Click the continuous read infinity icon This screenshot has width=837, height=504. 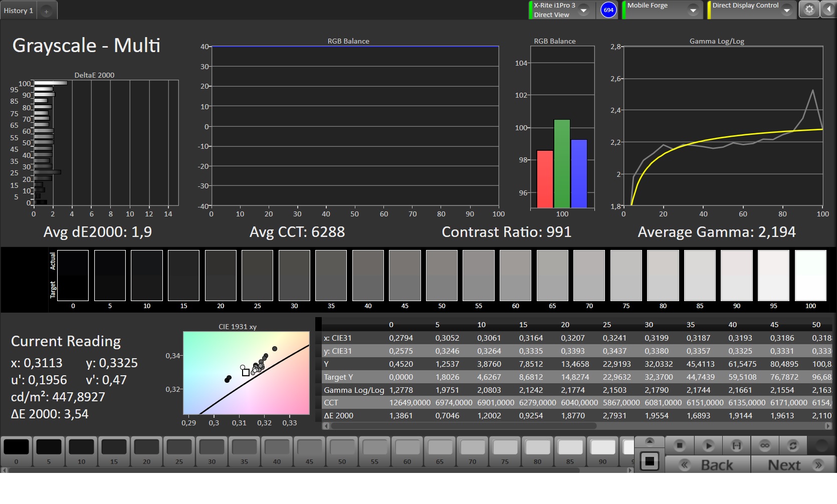(764, 445)
